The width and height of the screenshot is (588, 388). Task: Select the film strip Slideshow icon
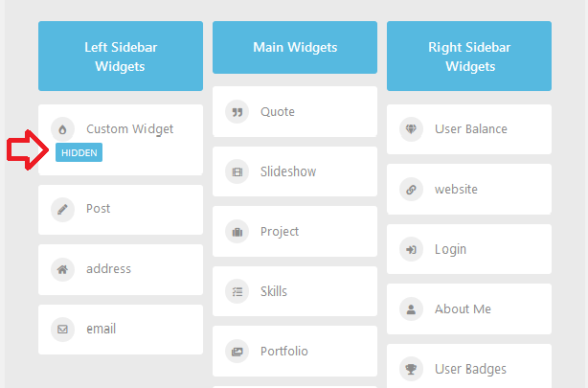(237, 171)
